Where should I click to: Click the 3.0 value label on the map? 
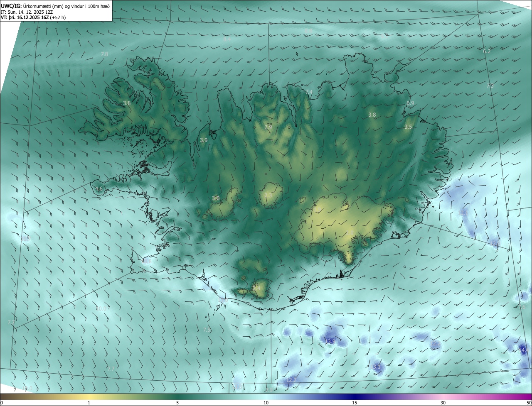coord(216,198)
